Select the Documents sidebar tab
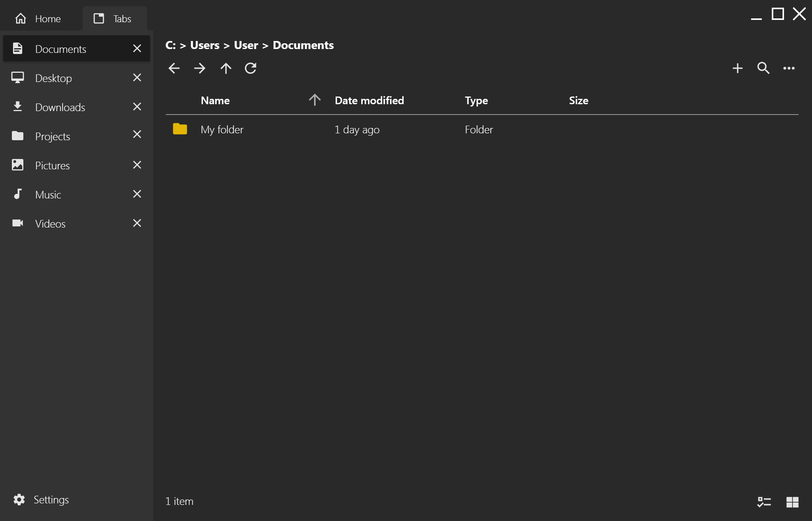 tap(77, 49)
